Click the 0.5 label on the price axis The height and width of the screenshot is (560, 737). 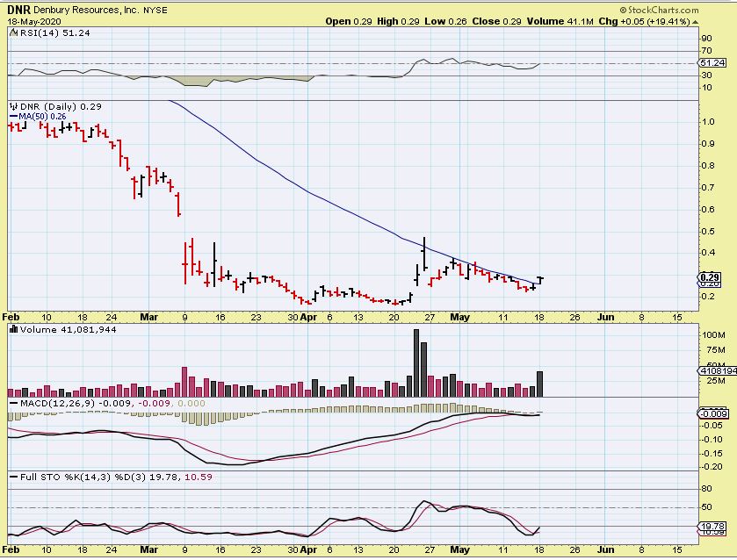click(x=708, y=231)
